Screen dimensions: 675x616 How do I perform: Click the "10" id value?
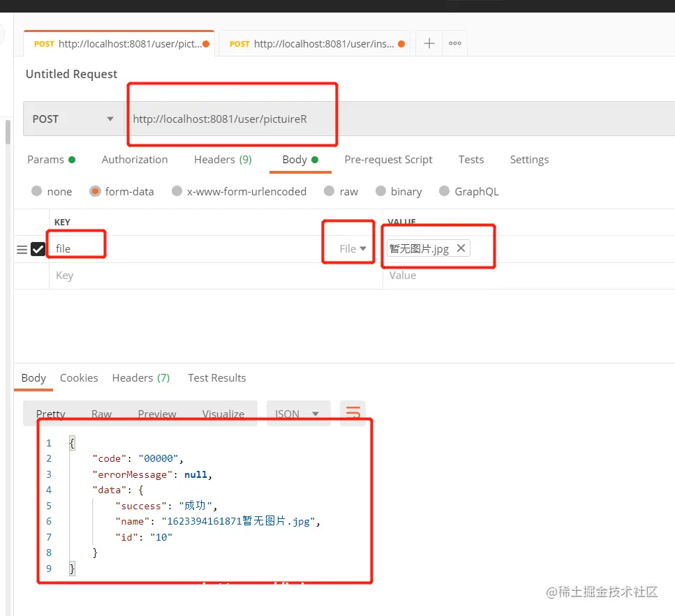click(x=161, y=537)
